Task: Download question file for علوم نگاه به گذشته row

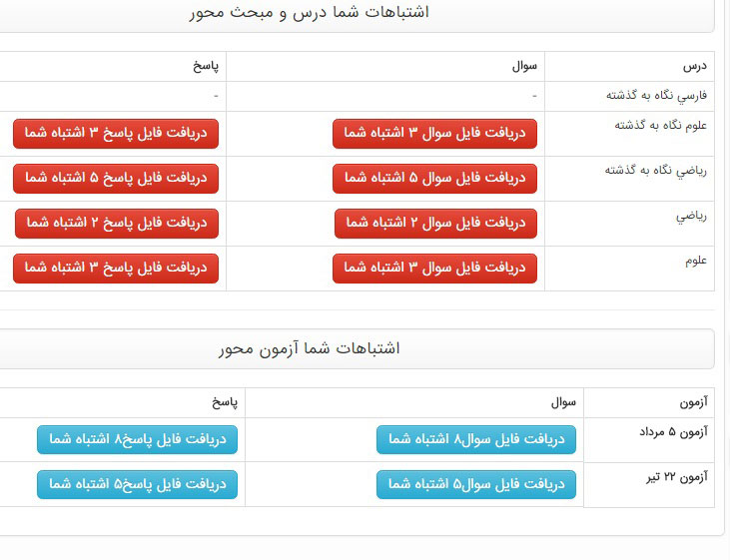Action: click(x=434, y=133)
